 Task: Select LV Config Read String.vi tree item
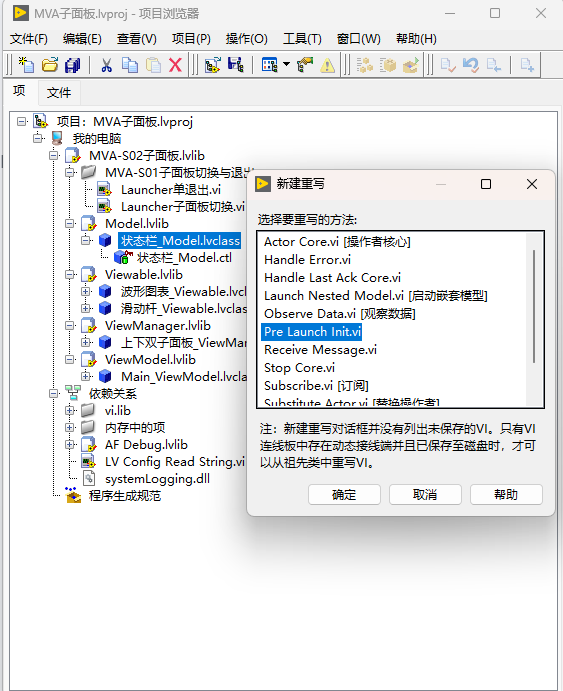pyautogui.click(x=175, y=461)
